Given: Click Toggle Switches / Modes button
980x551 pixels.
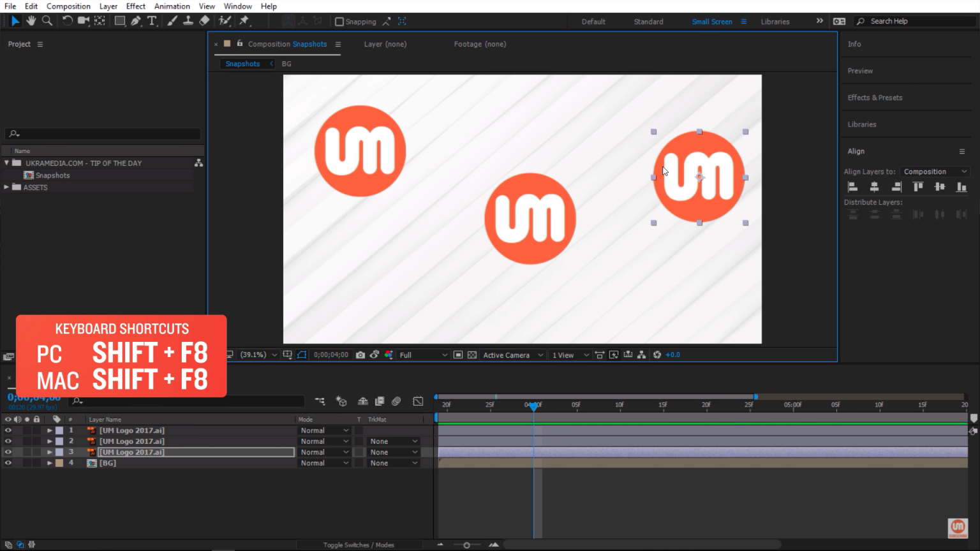Looking at the screenshot, I should pyautogui.click(x=358, y=545).
